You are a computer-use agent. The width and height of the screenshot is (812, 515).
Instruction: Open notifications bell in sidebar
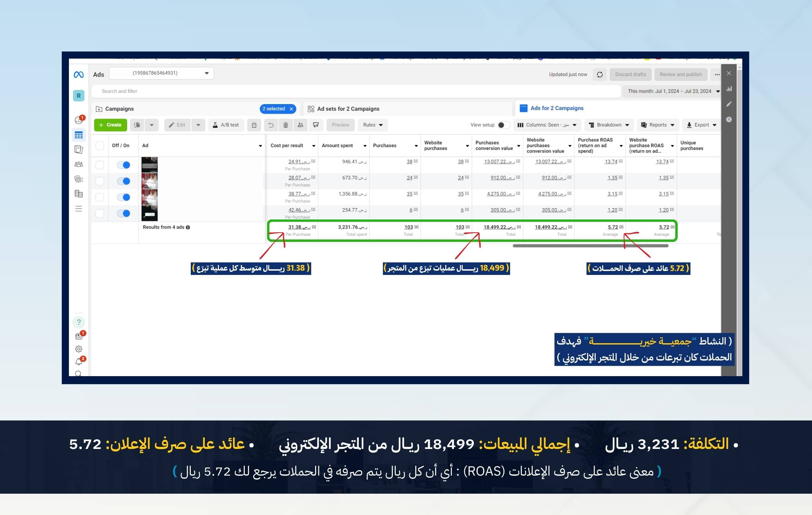click(x=79, y=362)
